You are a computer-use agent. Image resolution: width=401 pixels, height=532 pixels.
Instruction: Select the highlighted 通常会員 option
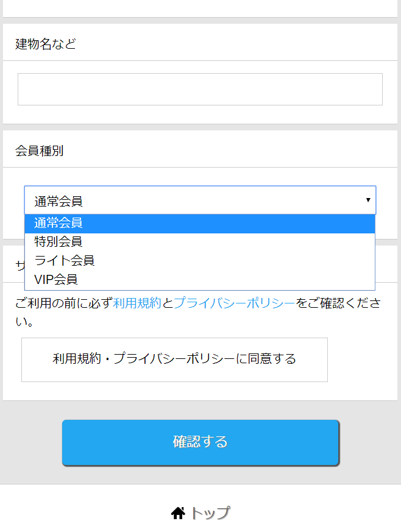coord(59,223)
